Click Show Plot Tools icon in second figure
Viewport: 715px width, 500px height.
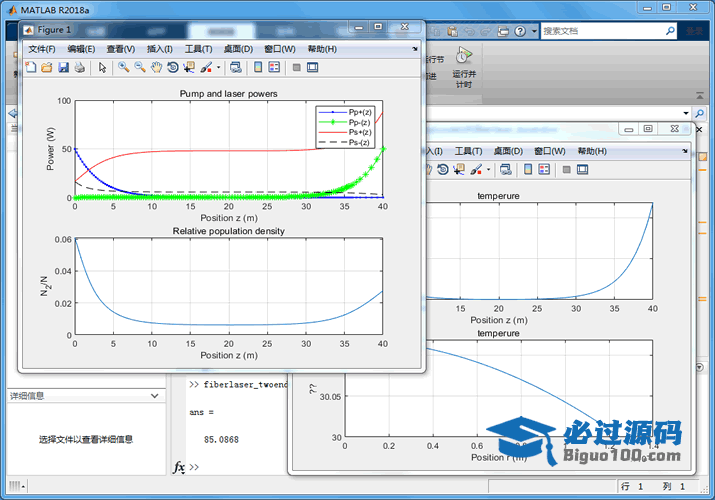click(x=582, y=170)
